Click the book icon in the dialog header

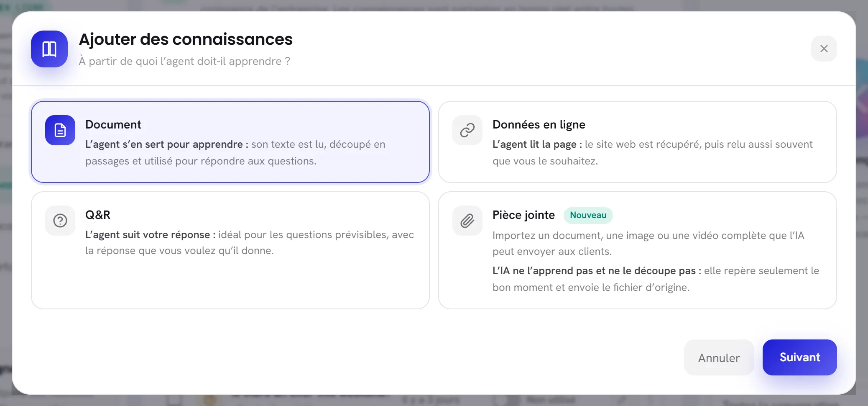pos(49,49)
